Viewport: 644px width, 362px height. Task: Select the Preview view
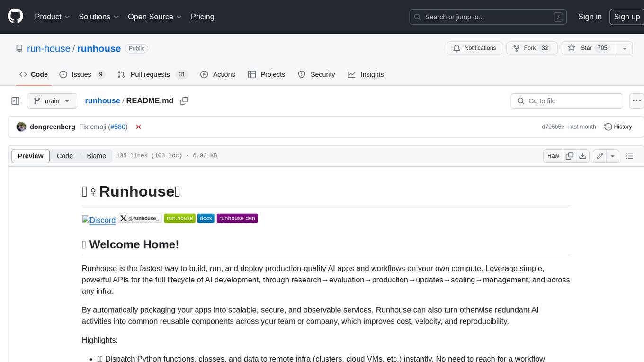(31, 156)
